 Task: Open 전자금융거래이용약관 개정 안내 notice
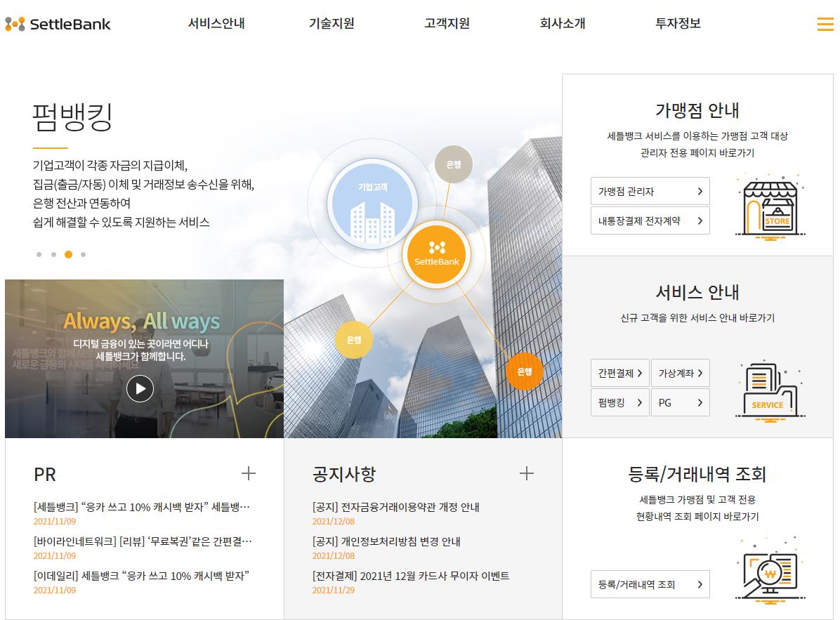pyautogui.click(x=396, y=507)
